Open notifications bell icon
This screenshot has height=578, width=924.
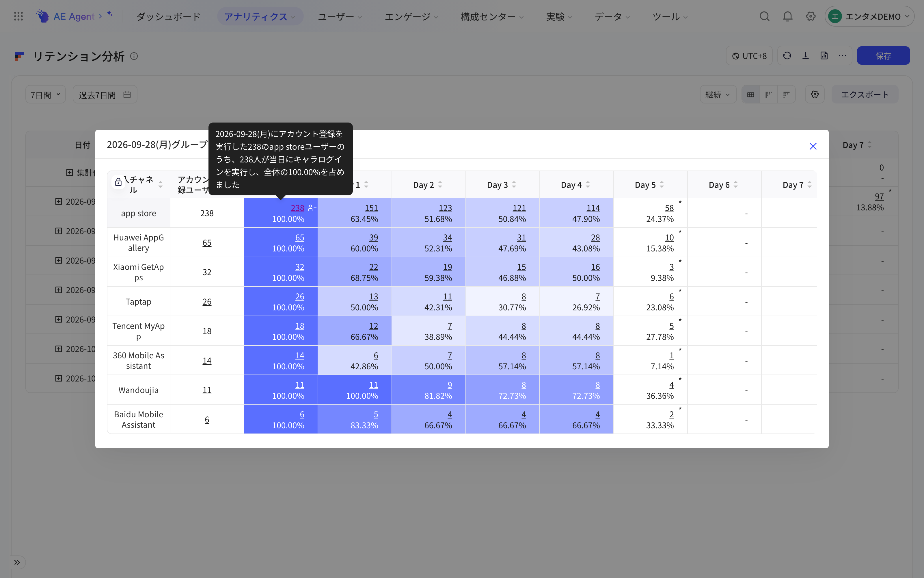787,16
